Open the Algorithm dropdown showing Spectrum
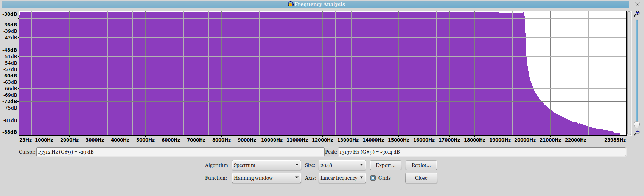This screenshot has height=196, width=644. pos(266,165)
